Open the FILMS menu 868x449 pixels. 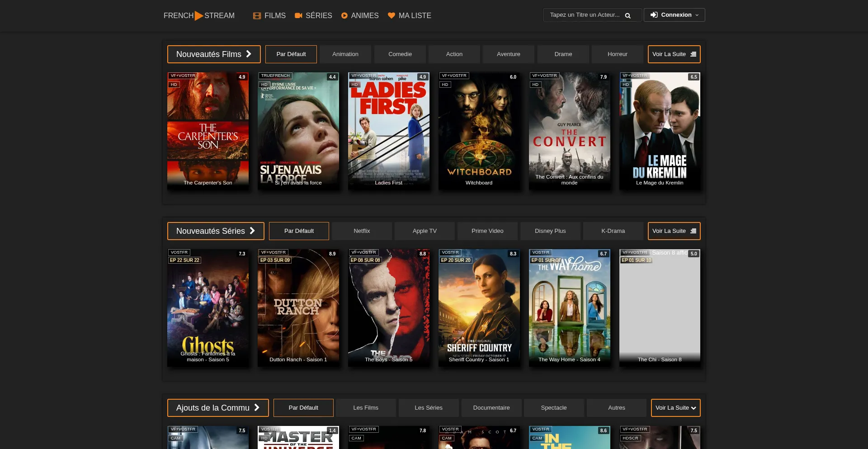269,15
